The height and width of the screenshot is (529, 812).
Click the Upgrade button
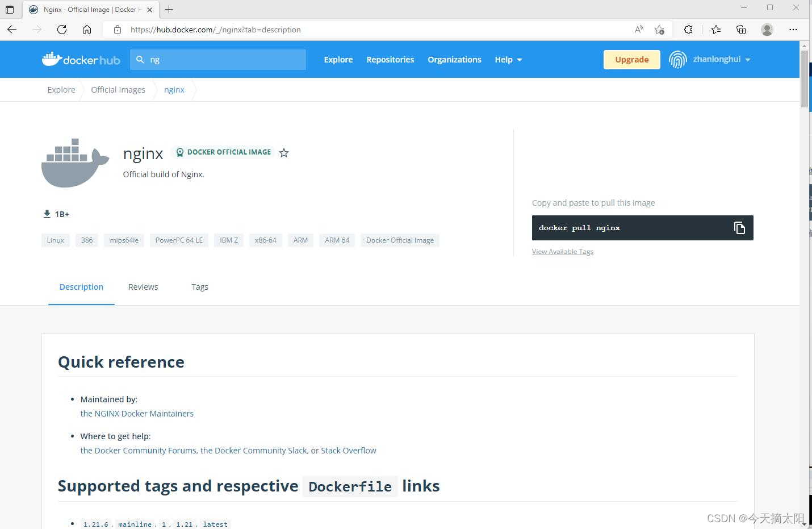click(631, 60)
